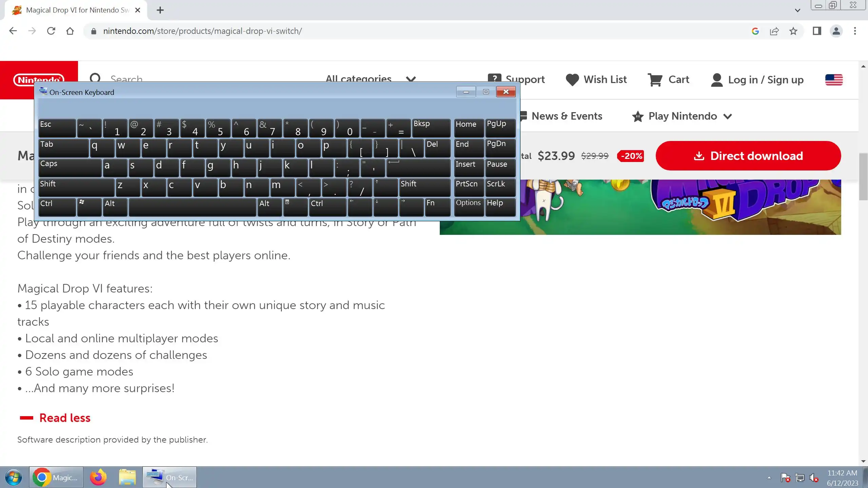Click the US flag region icon
The height and width of the screenshot is (488, 868).
(x=834, y=80)
